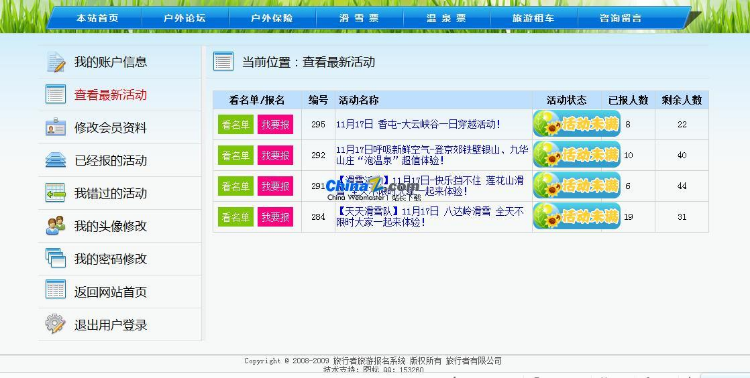
Task: Click 看名单 button for activity 295
Action: coord(235,124)
